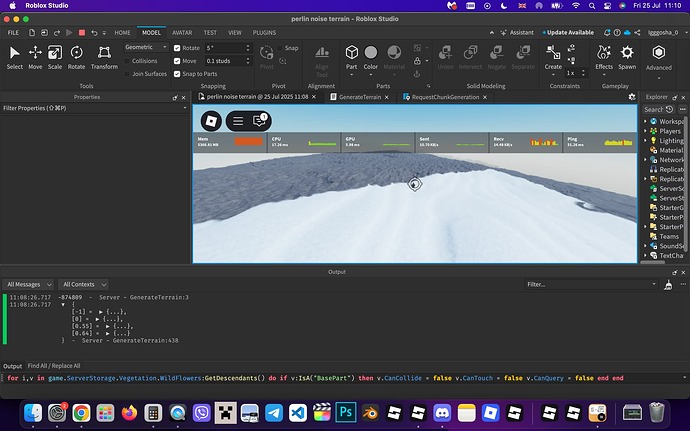
Task: Open the Assistant panel
Action: [x=517, y=33]
